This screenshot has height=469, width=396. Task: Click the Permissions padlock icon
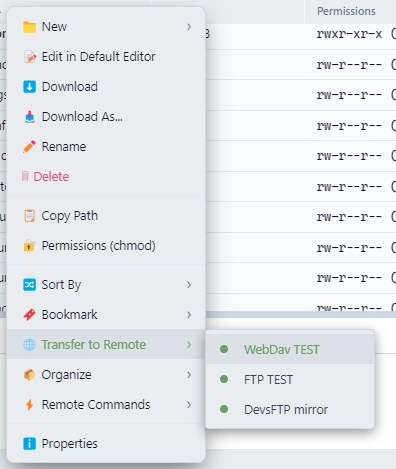29,246
